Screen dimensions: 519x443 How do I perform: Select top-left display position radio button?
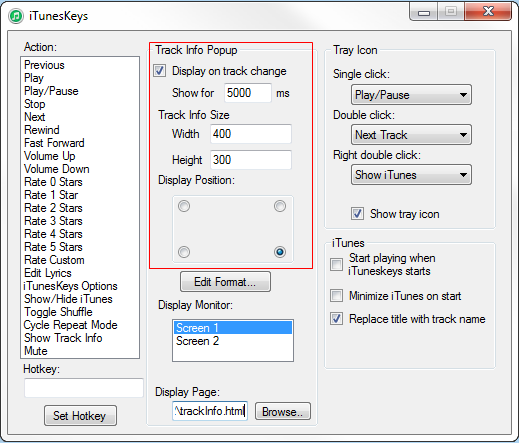[x=184, y=206]
